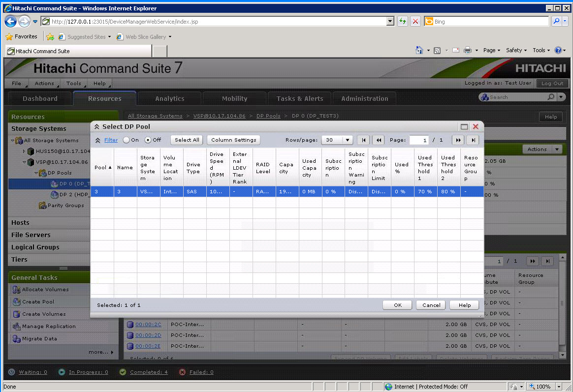Switch to the Dashboard tab
Viewport: 573px width, 392px height.
[x=40, y=98]
